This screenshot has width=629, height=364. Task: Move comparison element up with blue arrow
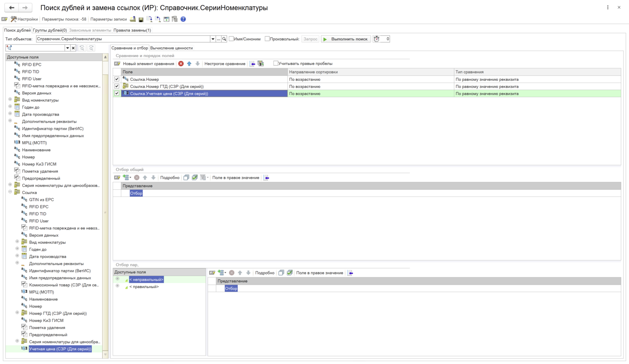point(189,64)
